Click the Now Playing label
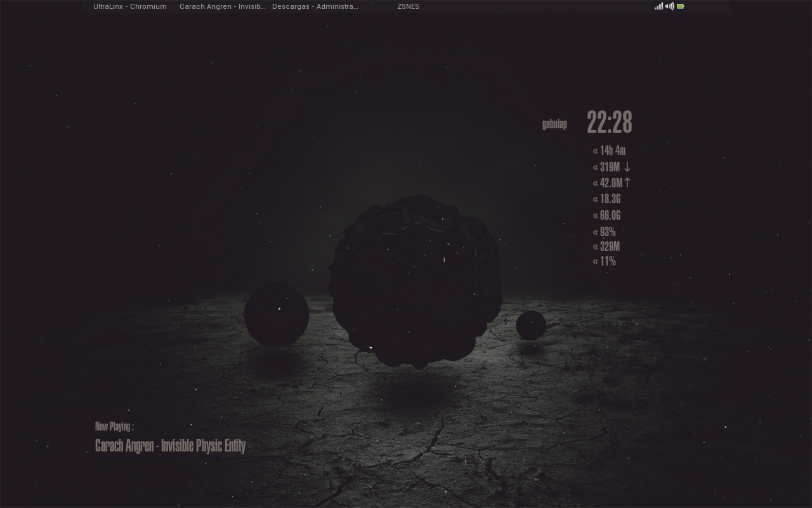This screenshot has width=812, height=508. point(114,427)
